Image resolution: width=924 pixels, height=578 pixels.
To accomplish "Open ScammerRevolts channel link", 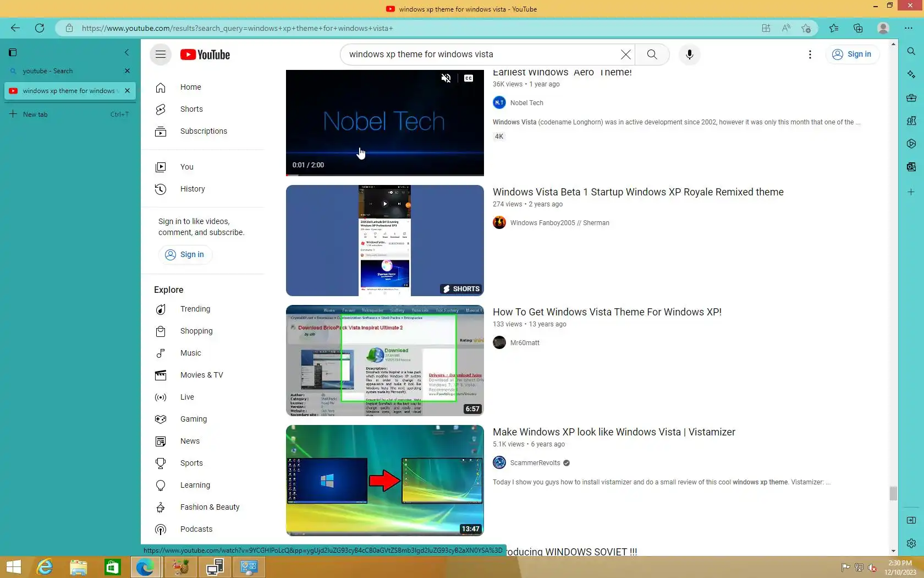I will (x=535, y=463).
